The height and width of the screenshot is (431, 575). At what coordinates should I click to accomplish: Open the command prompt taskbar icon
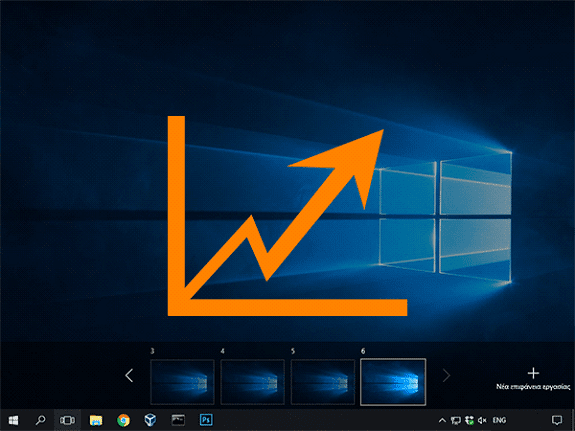[x=178, y=420]
